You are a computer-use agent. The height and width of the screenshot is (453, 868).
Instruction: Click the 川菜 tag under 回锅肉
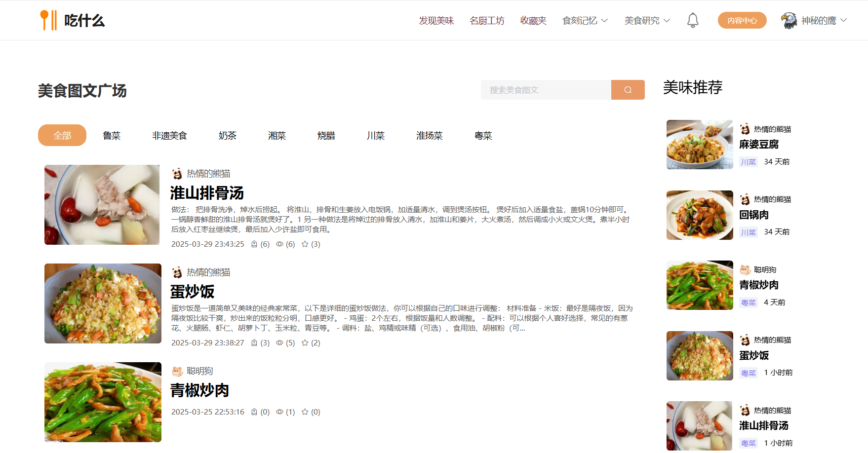coord(749,232)
